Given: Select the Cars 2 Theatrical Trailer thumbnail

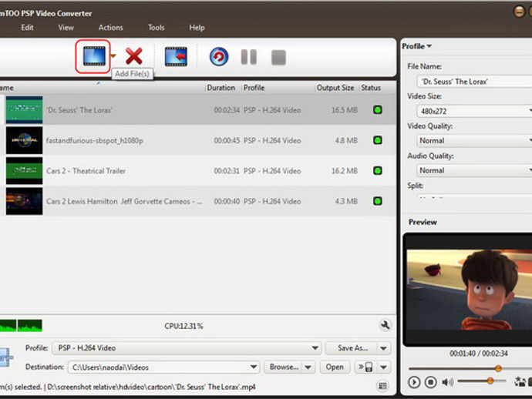Looking at the screenshot, I should (25, 170).
